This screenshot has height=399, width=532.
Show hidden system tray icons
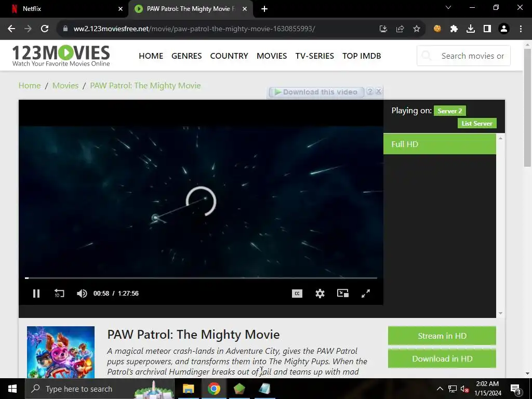[440, 389]
